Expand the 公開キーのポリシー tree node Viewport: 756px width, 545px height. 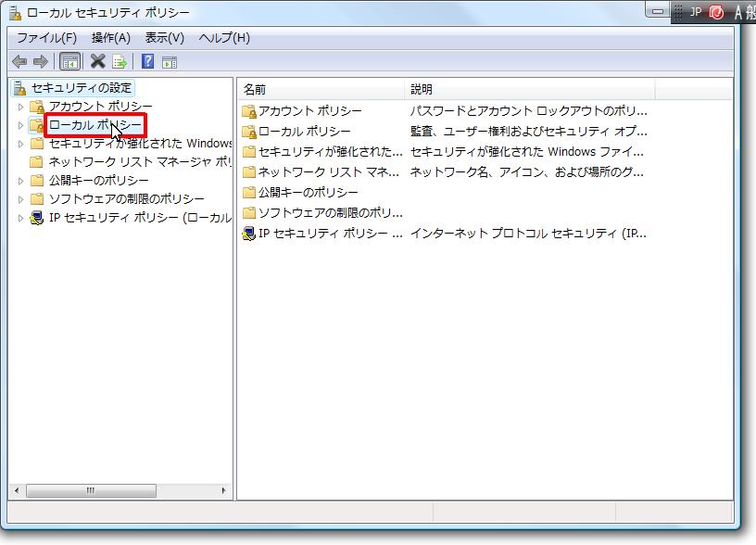[x=20, y=181]
